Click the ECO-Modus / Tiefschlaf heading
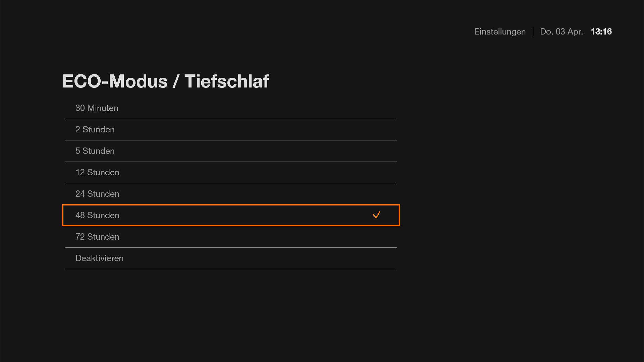The width and height of the screenshot is (644, 362). coord(166,81)
